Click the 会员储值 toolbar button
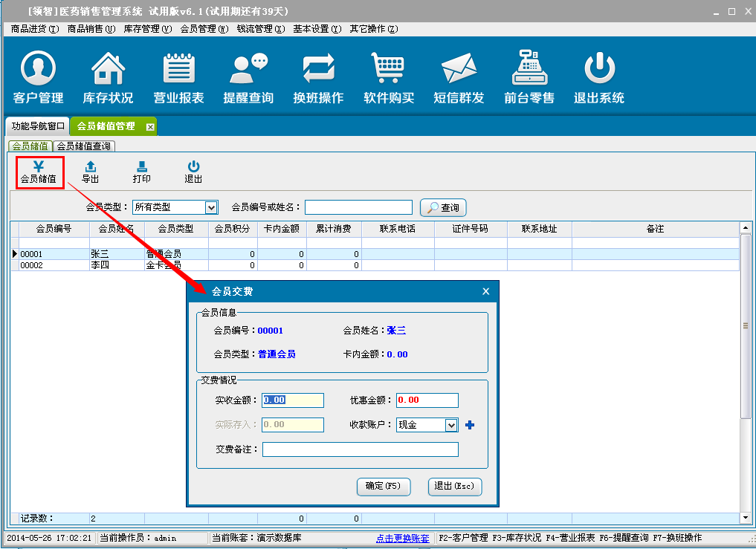Image resolution: width=756 pixels, height=549 pixels. pyautogui.click(x=39, y=172)
